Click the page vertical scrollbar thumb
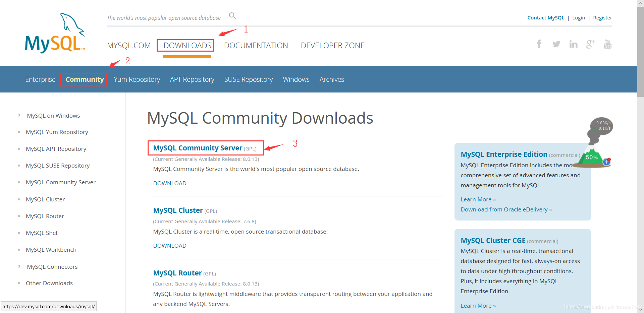This screenshot has width=644, height=313. [x=641, y=52]
